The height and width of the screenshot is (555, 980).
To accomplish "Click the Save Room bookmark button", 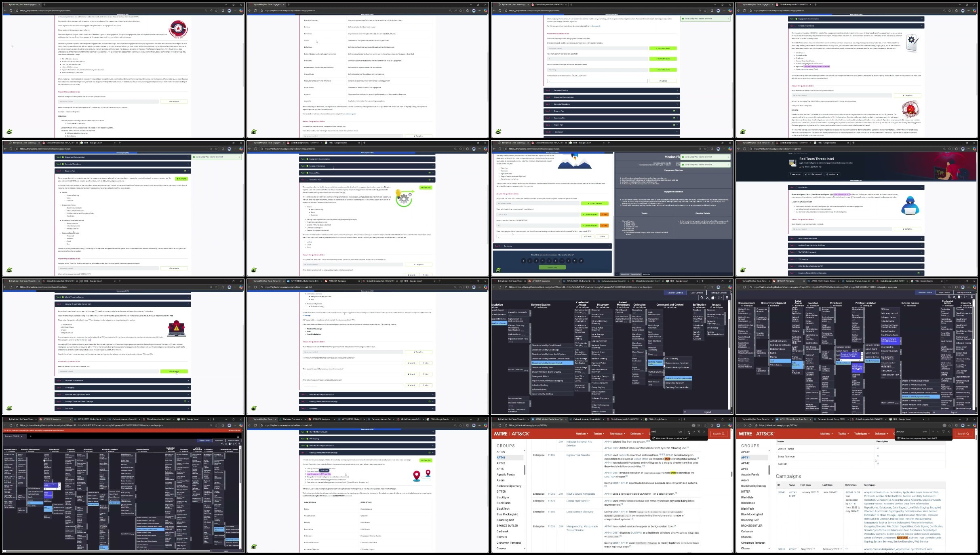I will coord(795,174).
